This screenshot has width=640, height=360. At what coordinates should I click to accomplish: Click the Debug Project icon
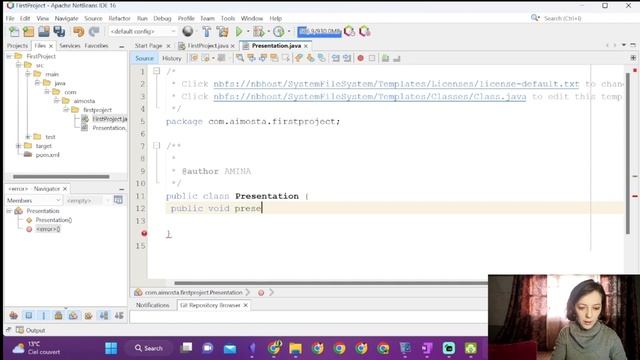tap(258, 31)
